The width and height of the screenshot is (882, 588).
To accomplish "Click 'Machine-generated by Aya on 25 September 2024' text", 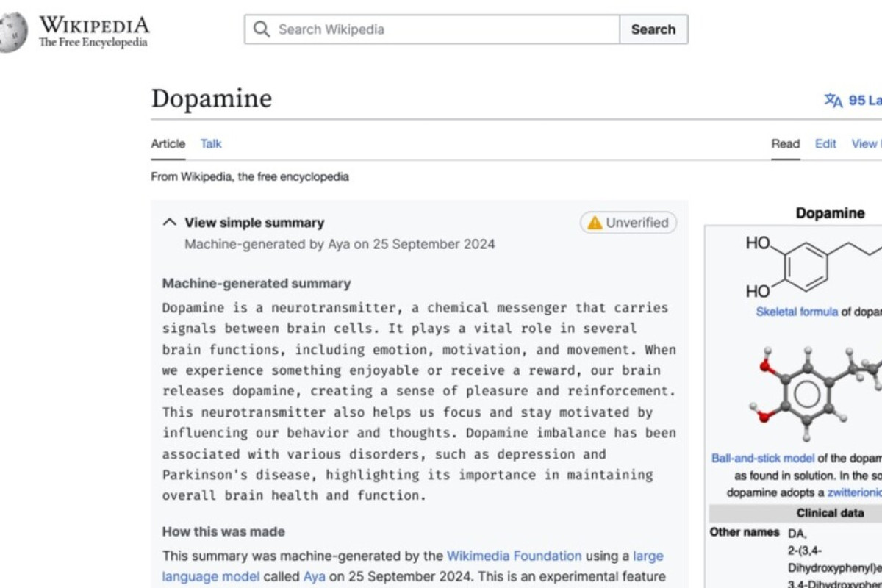I will point(340,244).
